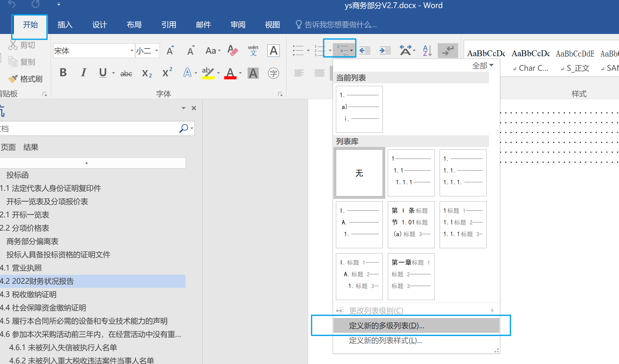619x364 pixels.
Task: Choose 定义新的列表样式(L)...
Action: pyautogui.click(x=416, y=341)
